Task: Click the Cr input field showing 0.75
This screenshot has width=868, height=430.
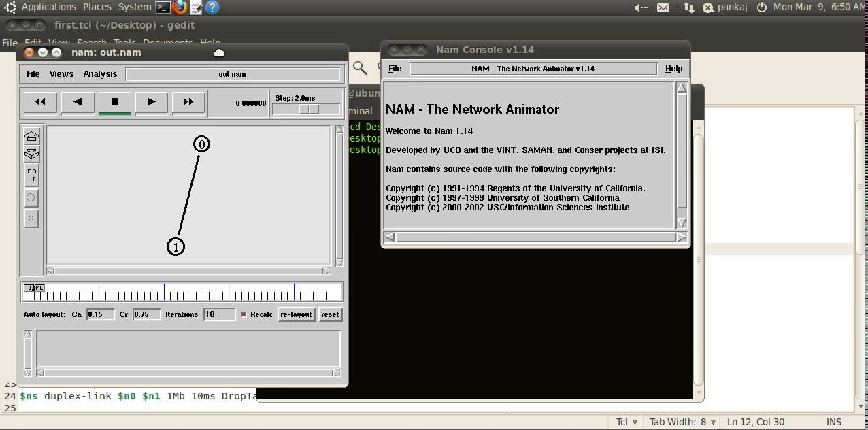Action: coord(146,314)
